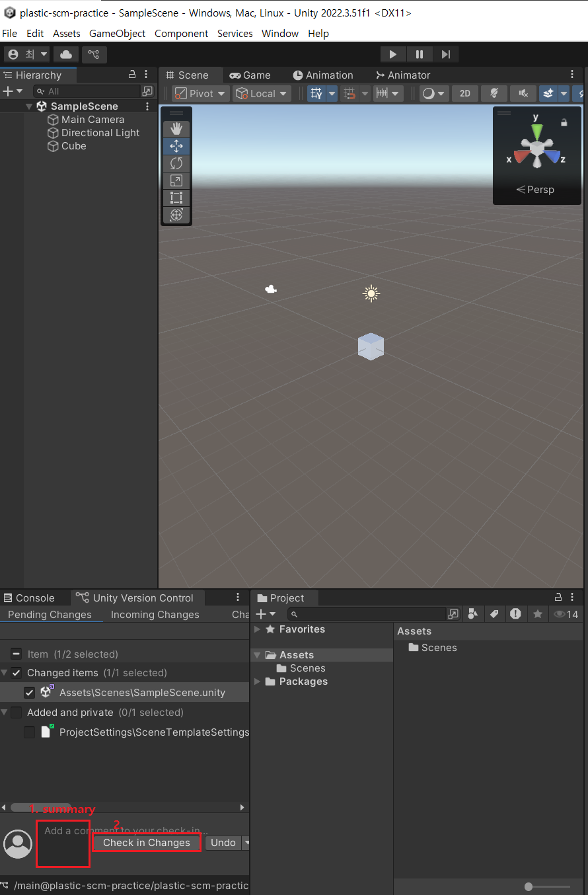
Task: Toggle grid visibility button
Action: tap(316, 93)
